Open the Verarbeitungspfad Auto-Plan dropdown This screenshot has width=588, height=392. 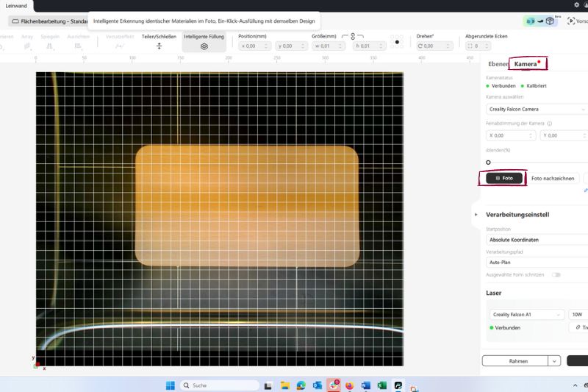click(x=537, y=262)
